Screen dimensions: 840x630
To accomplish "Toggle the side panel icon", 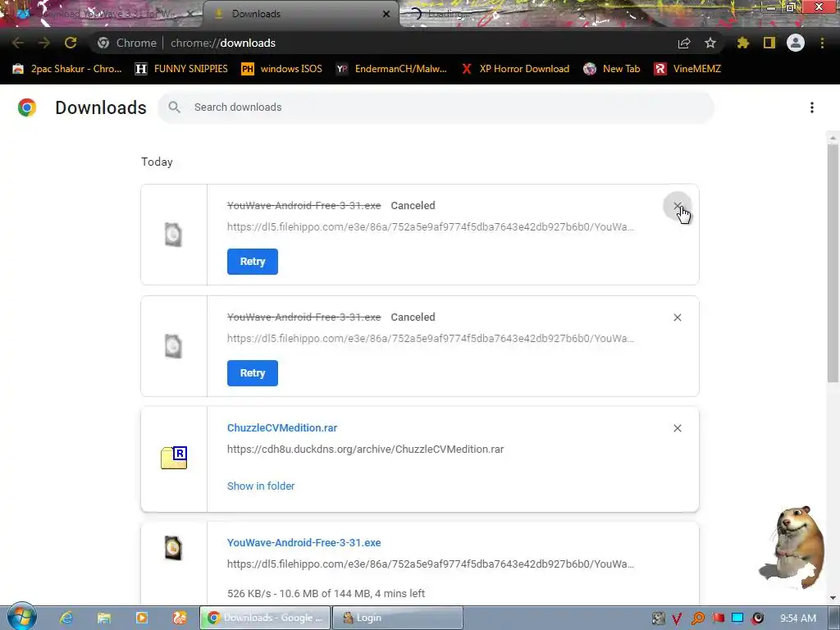I will coord(769,43).
